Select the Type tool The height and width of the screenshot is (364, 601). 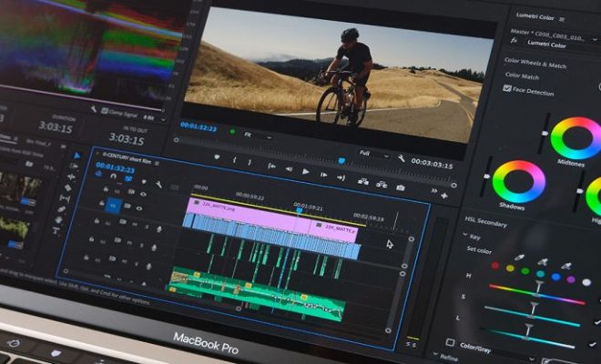pyautogui.click(x=56, y=230)
